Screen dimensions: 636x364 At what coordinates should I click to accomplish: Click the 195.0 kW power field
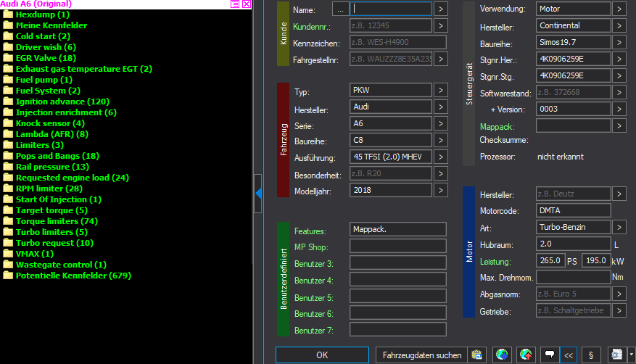click(596, 260)
